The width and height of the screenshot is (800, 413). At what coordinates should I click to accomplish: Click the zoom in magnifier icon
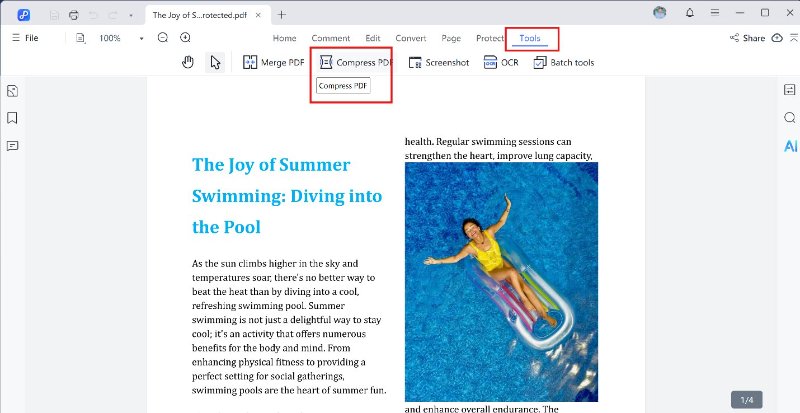pos(185,38)
